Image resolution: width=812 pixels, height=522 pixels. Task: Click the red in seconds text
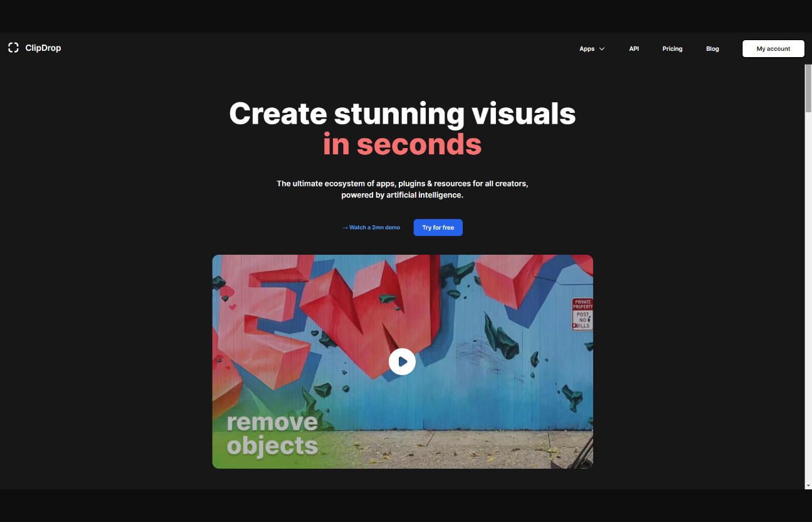[402, 144]
